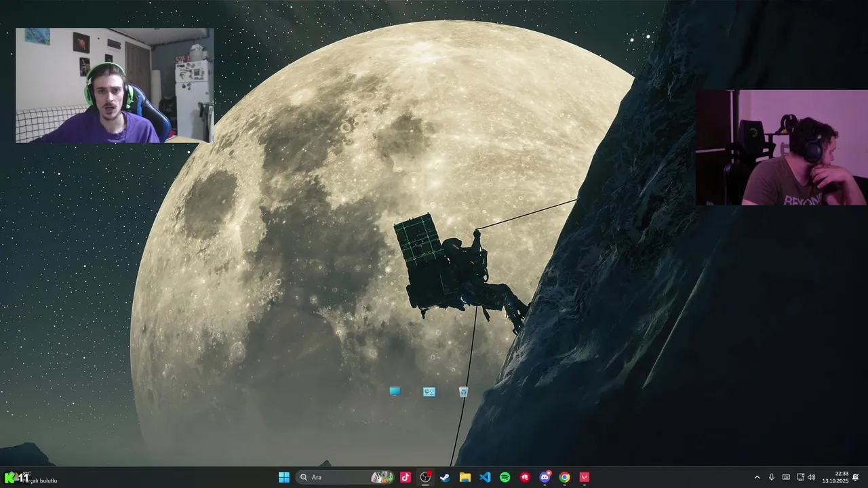The image size is (868, 488).
Task: Open network status tray icon
Action: [800, 477]
